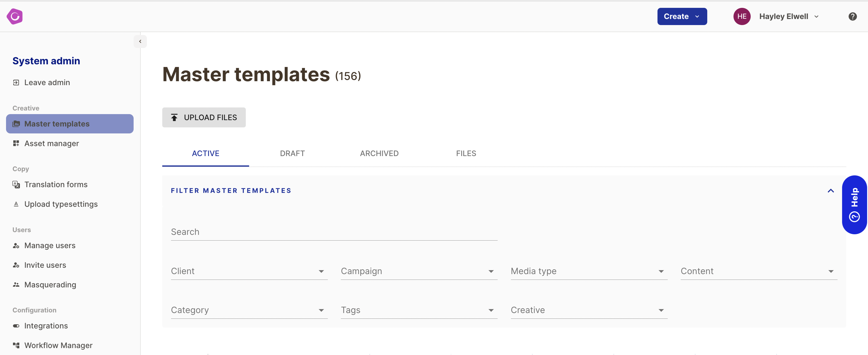Open the Content filter dropdown

(x=759, y=271)
